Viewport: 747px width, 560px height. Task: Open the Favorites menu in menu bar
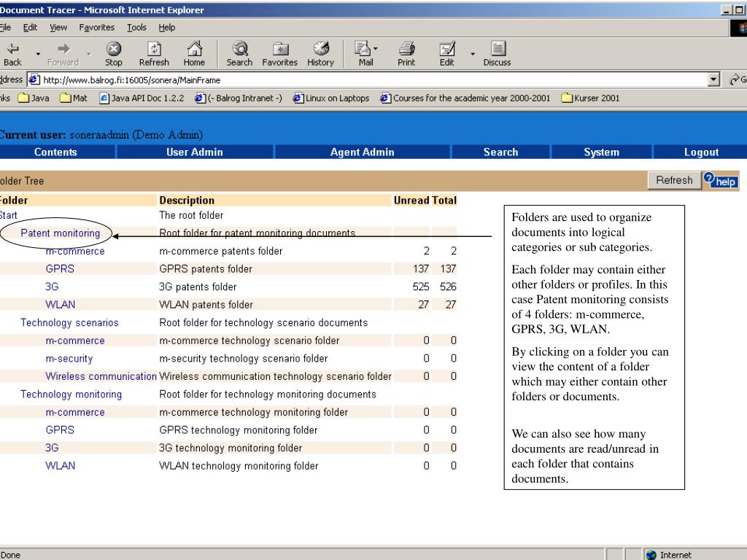coord(97,28)
